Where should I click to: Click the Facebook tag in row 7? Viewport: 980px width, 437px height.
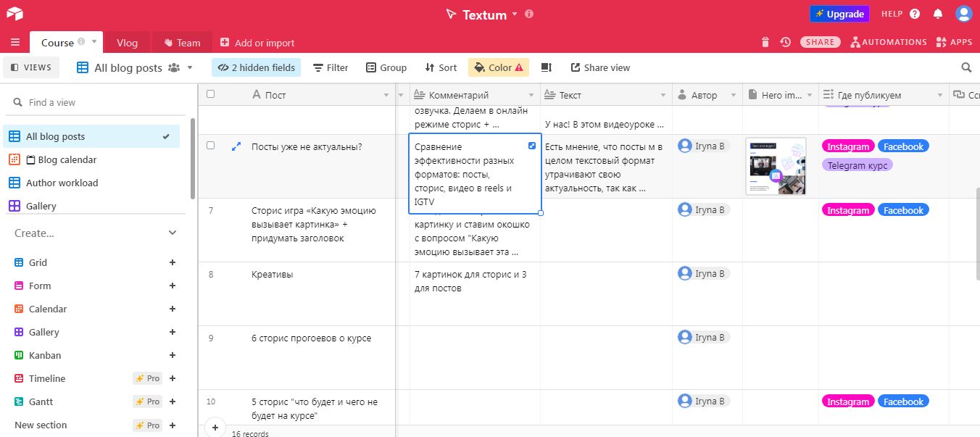pyautogui.click(x=903, y=210)
